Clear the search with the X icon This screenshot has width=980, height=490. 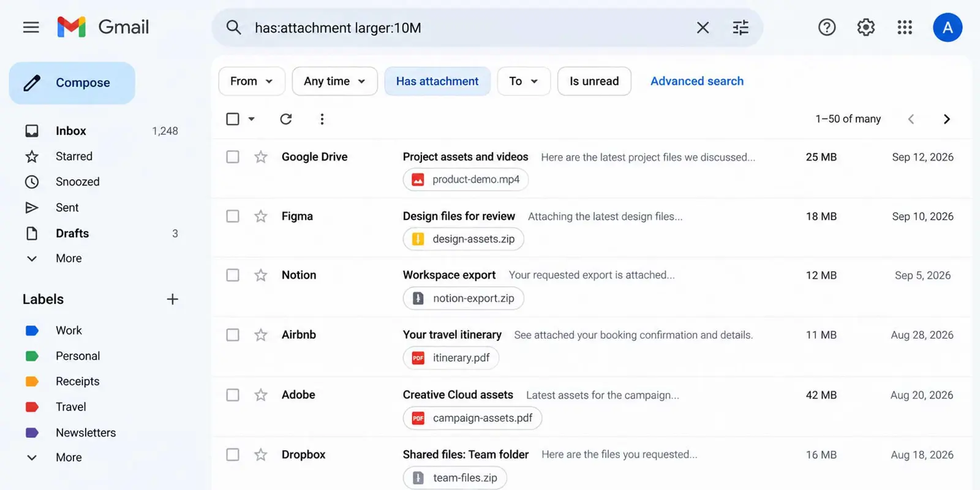703,28
